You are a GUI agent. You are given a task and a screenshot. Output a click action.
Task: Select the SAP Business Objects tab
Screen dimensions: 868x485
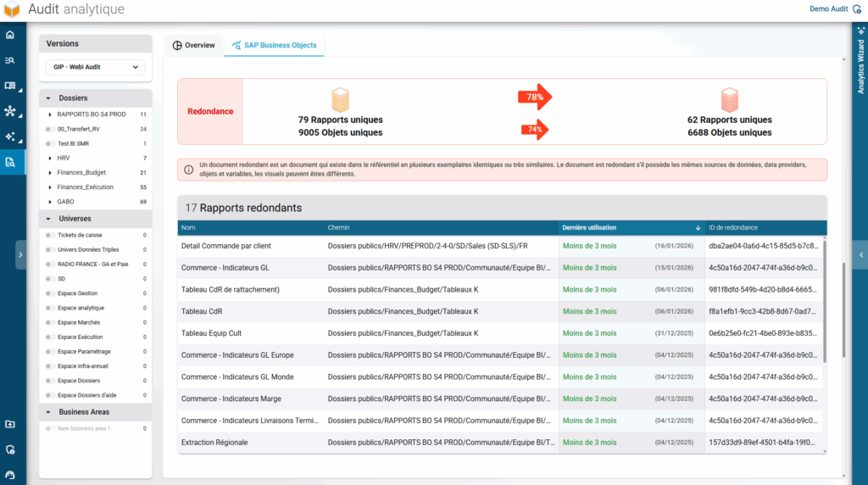[274, 45]
